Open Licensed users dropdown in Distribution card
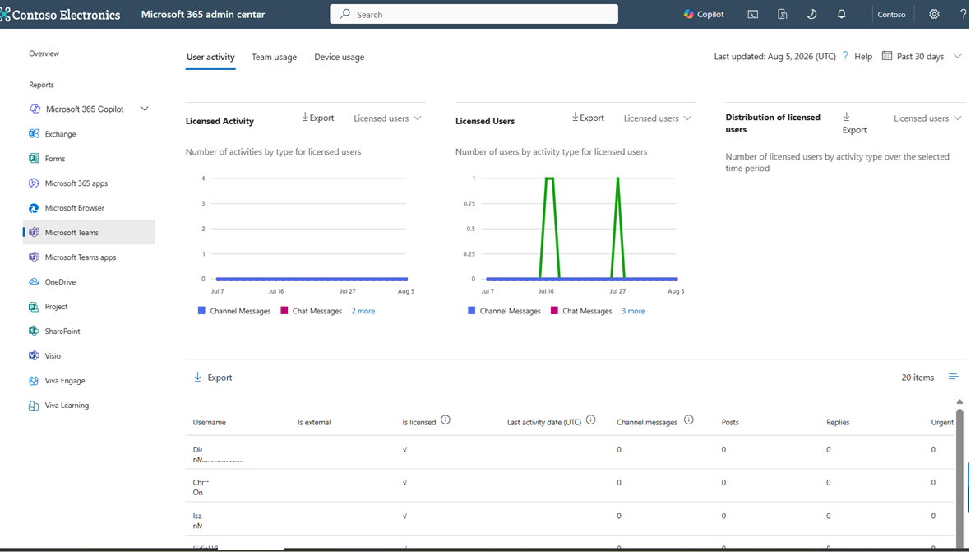 click(927, 118)
